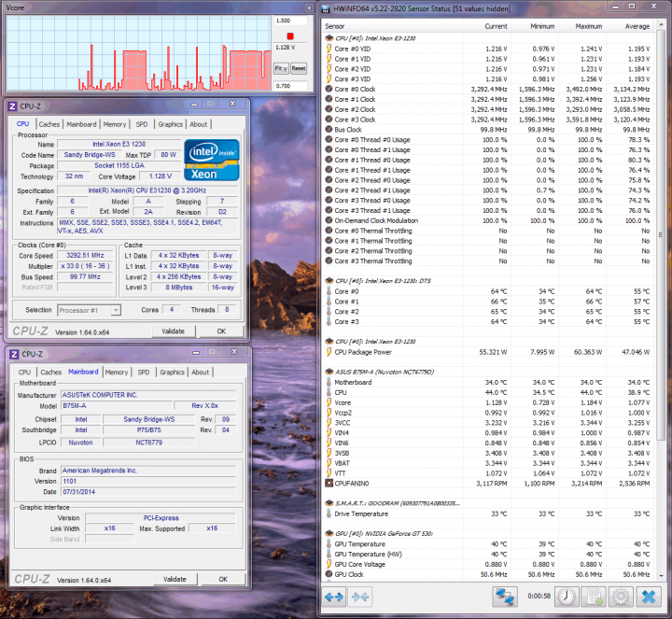
Task: Click the HWiNFO clock reset timer icon
Action: (x=567, y=597)
